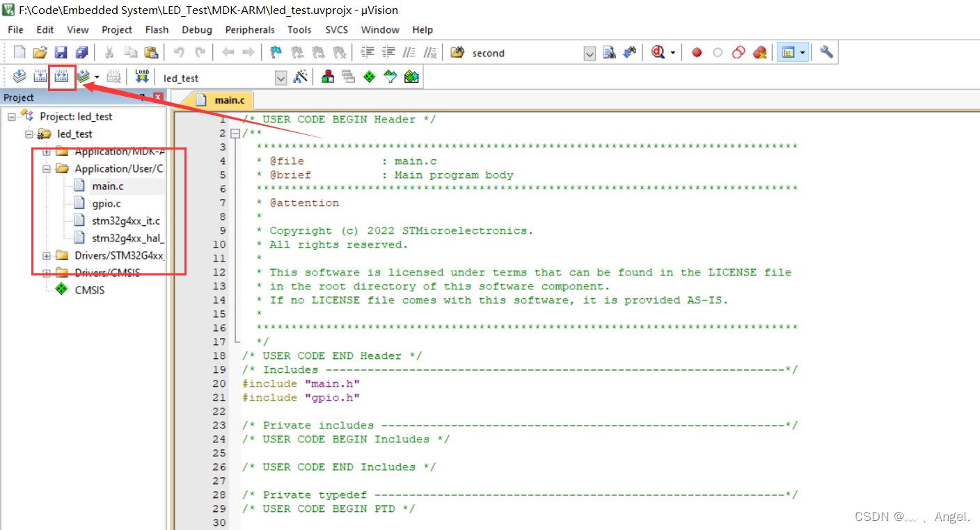The width and height of the screenshot is (980, 530).
Task: Open Find in Files toolbar icon
Action: click(x=457, y=52)
